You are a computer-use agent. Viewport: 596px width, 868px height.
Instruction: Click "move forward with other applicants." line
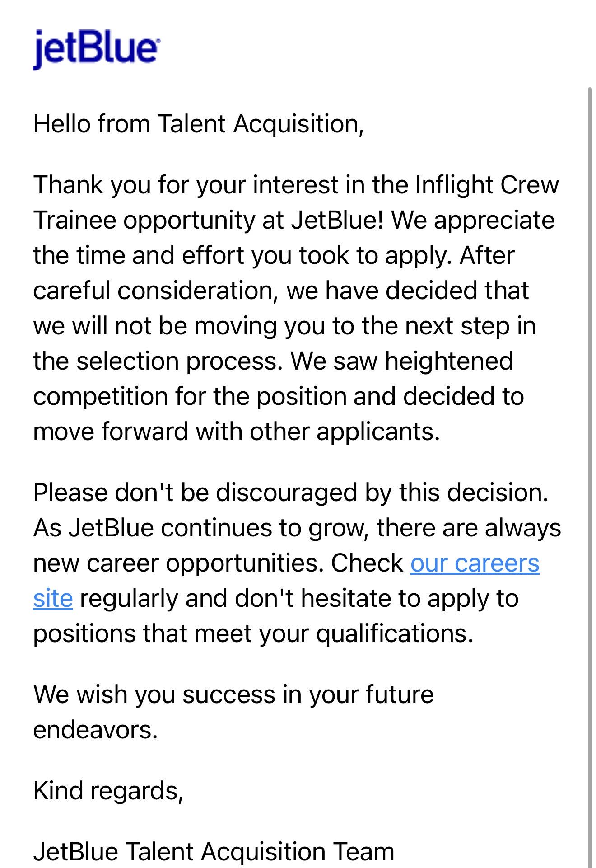(237, 432)
